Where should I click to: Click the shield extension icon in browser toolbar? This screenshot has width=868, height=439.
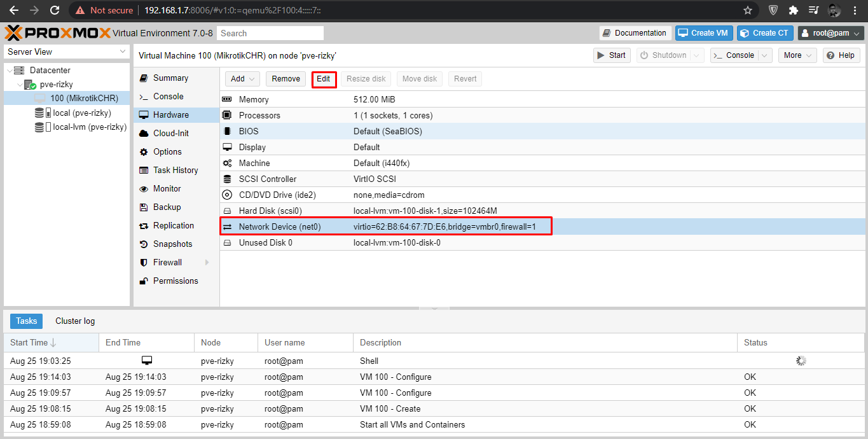pyautogui.click(x=773, y=10)
